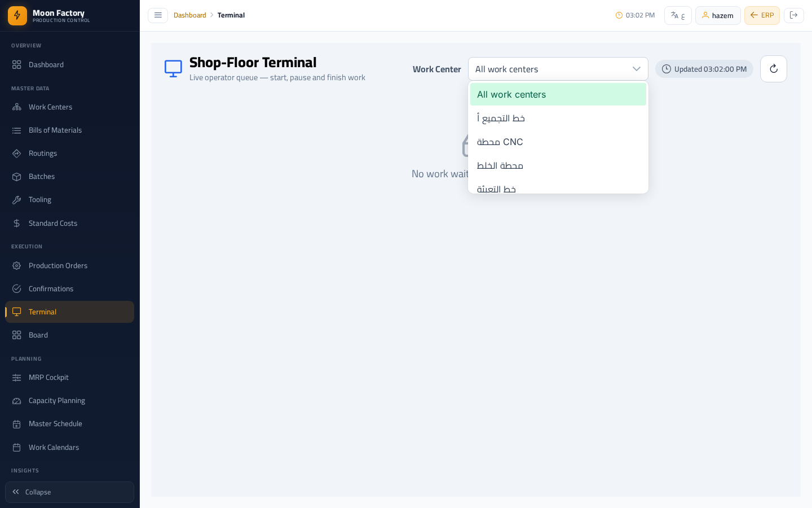This screenshot has height=508, width=812.
Task: Click the refresh icon button
Action: [x=774, y=69]
